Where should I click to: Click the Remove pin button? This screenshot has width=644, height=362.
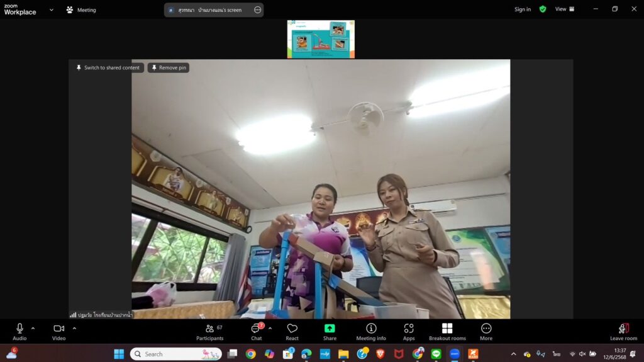pyautogui.click(x=169, y=67)
